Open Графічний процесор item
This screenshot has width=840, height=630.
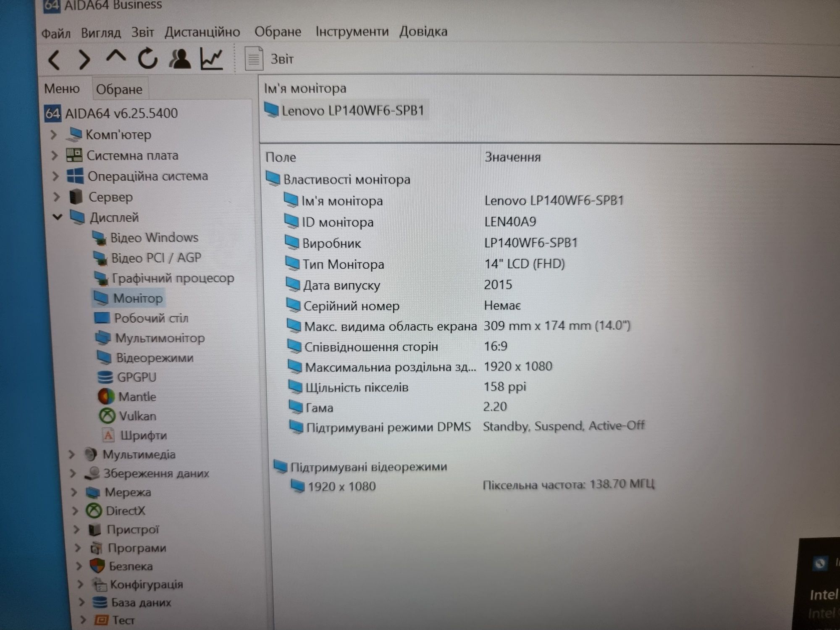click(x=164, y=278)
